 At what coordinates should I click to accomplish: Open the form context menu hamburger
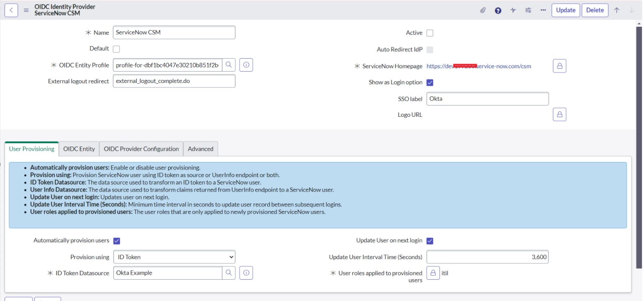(26, 10)
